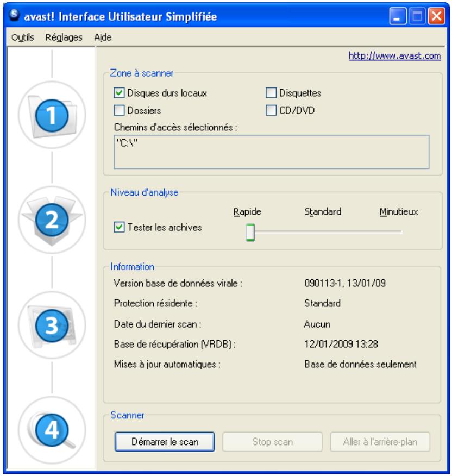
Task: Maximize the avast! window
Action: [417, 15]
